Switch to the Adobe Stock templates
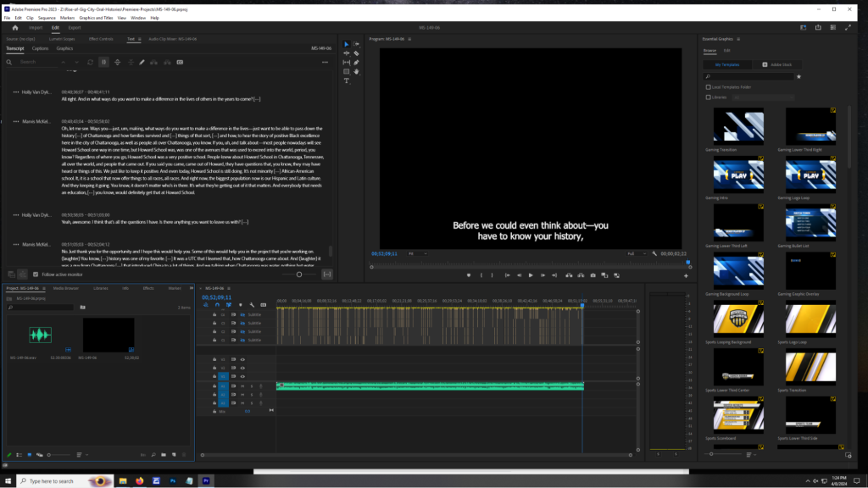Screen dimensions: 868x488 pyautogui.click(x=778, y=64)
